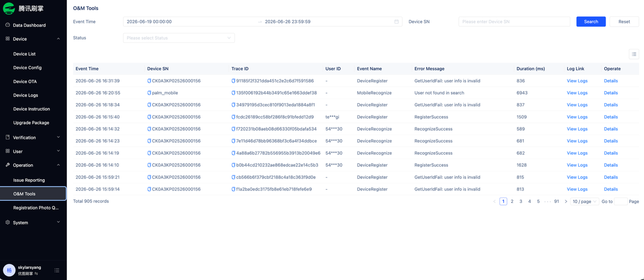Screen dimensions: 644x280
Task: Open the Status select dropdown
Action: [x=179, y=38]
